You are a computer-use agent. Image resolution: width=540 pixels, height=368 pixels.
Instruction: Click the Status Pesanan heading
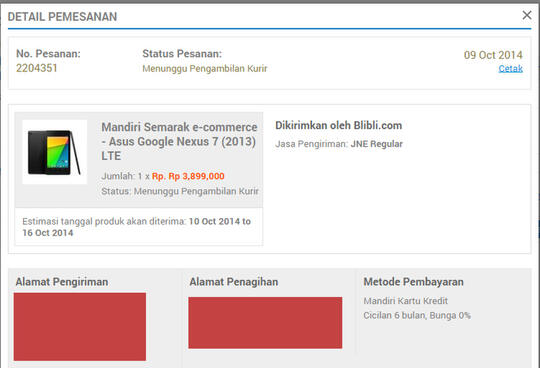click(x=182, y=54)
